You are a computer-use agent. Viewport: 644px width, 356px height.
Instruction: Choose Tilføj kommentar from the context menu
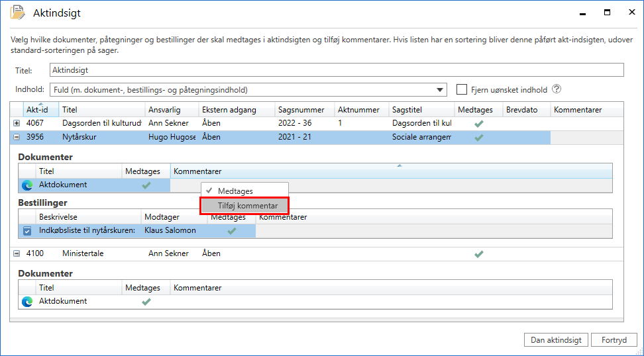(x=247, y=206)
